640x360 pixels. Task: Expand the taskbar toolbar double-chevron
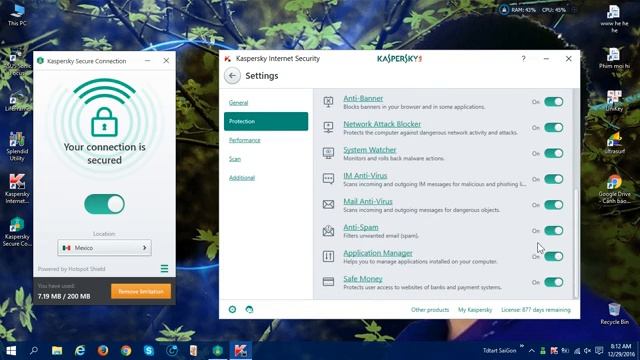[522, 347]
